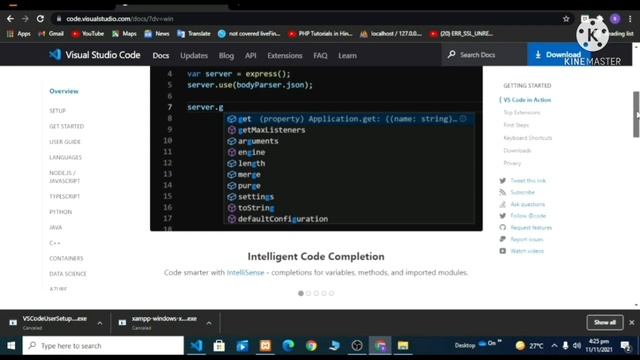Open Microsoft Store from taskbar

pyautogui.click(x=219, y=346)
